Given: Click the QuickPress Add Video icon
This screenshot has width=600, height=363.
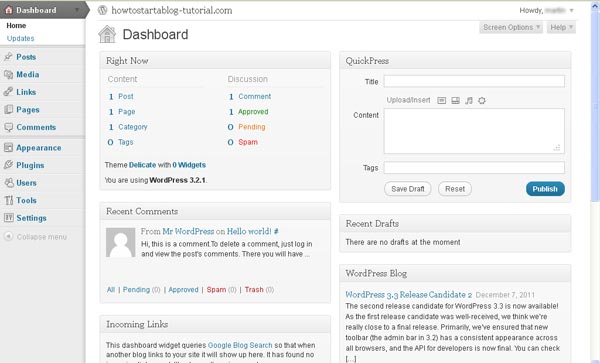Looking at the screenshot, I should (455, 100).
